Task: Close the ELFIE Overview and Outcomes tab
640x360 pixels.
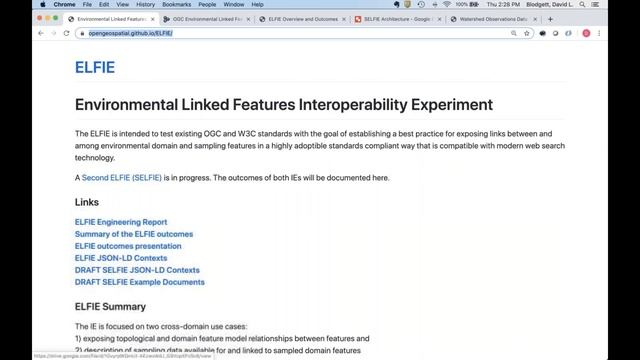Action: click(x=344, y=19)
